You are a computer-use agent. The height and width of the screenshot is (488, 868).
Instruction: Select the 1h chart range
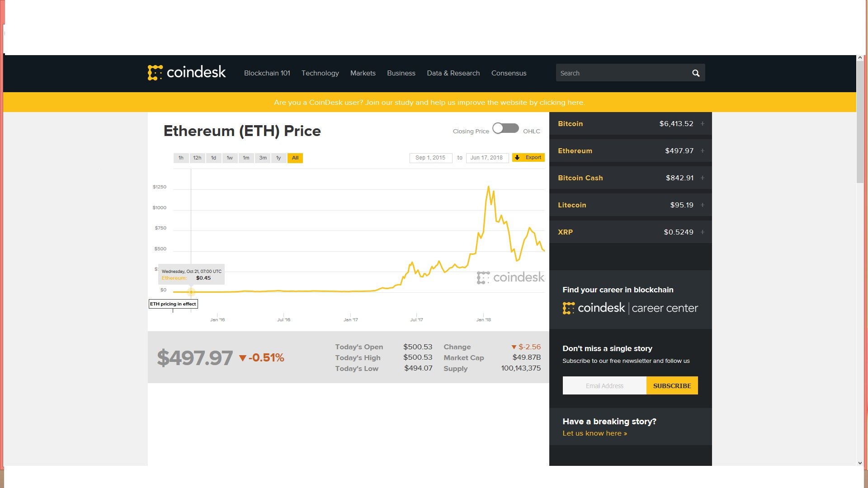(x=181, y=158)
